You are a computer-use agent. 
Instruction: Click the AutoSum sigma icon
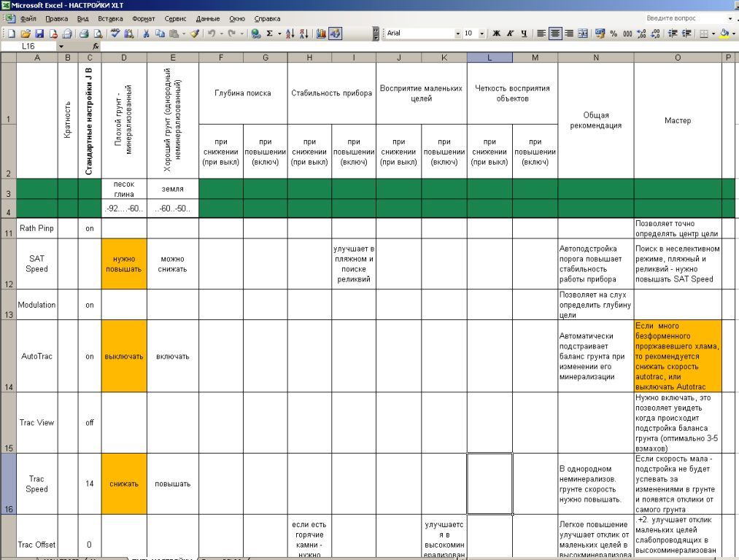(x=269, y=34)
